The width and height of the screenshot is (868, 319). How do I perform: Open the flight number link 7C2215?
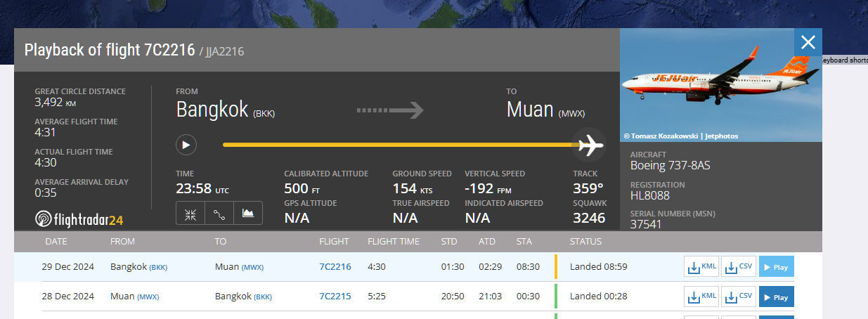coord(335,297)
